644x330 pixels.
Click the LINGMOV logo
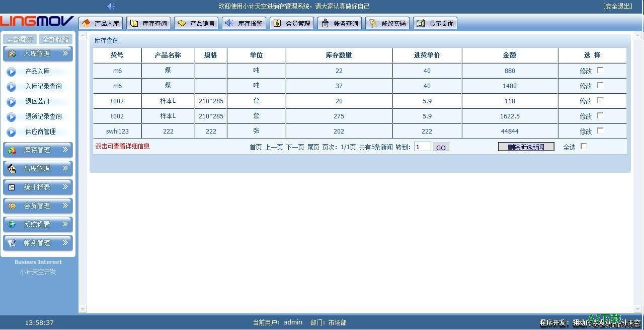pos(38,22)
